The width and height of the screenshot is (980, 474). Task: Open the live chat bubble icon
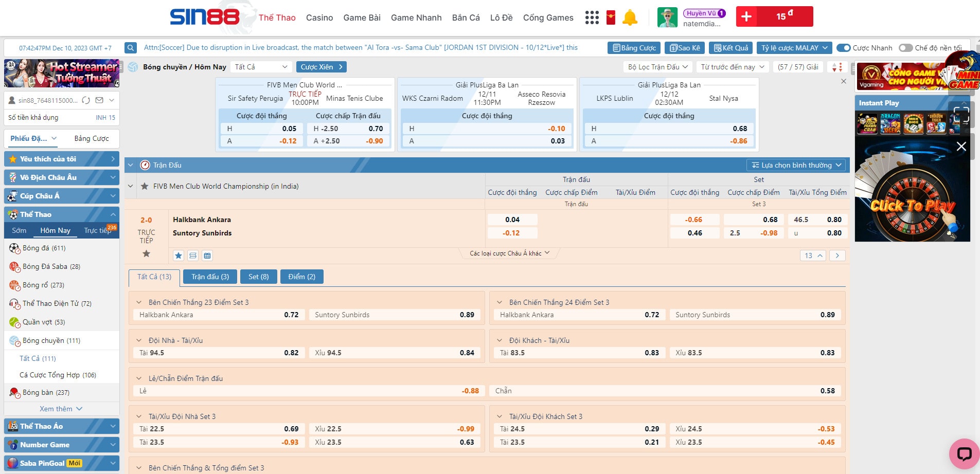[964, 453]
